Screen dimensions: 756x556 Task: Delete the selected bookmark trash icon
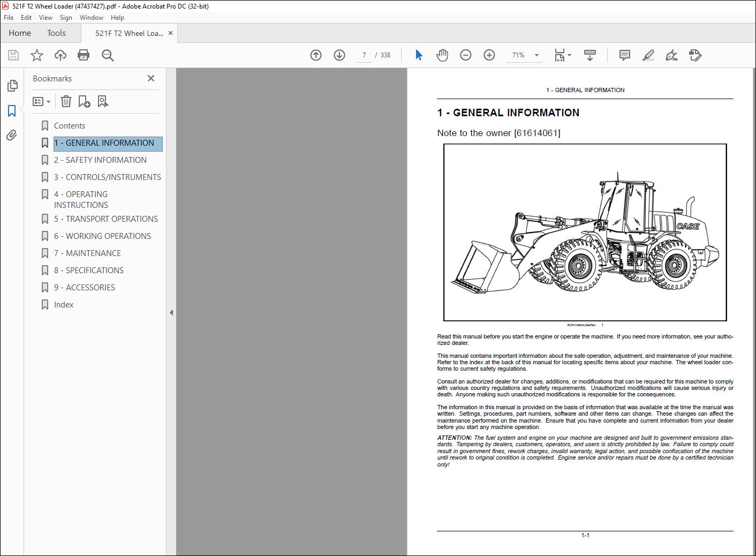coord(66,101)
